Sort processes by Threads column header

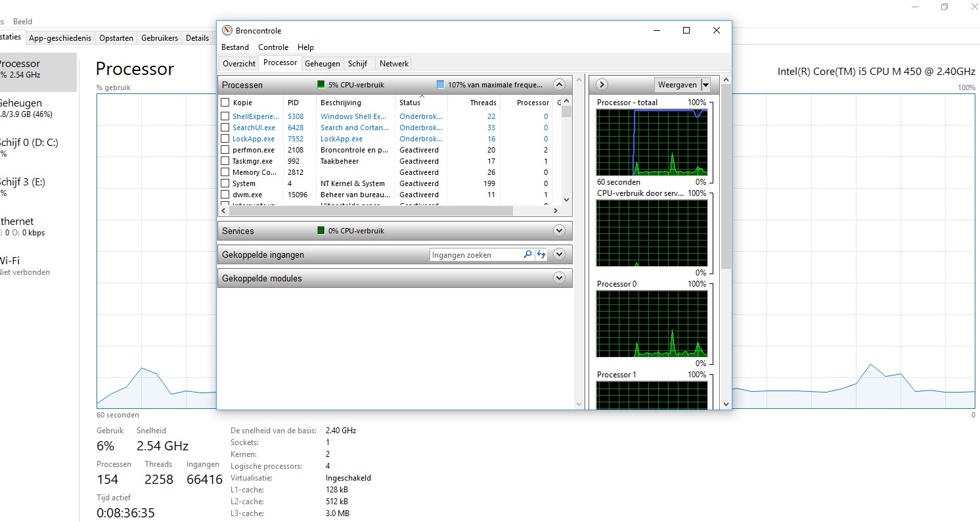[x=483, y=103]
